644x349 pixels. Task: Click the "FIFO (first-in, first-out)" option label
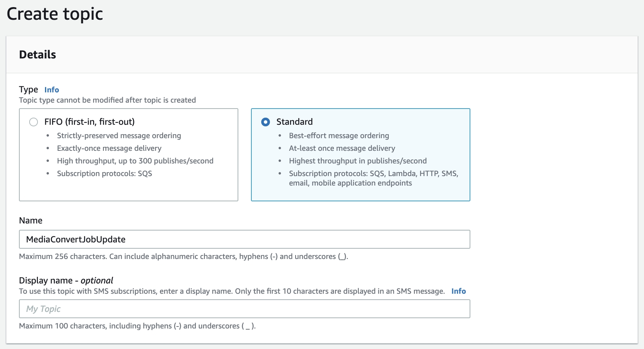tap(90, 122)
